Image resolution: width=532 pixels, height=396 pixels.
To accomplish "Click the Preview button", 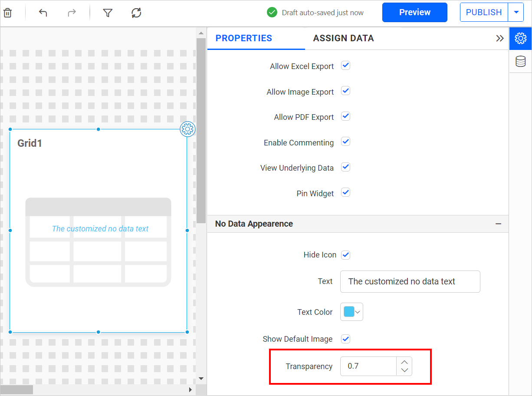I will [x=414, y=13].
